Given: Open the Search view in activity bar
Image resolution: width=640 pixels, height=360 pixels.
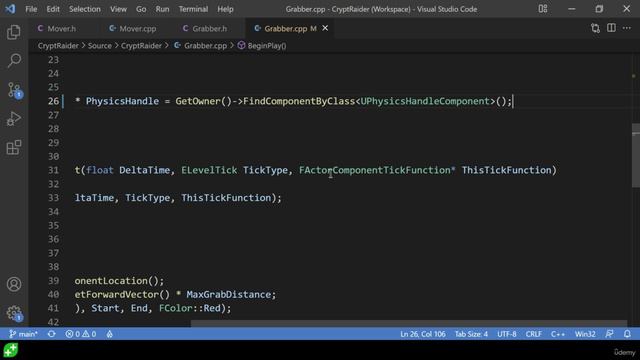Looking at the screenshot, I should 13,61.
